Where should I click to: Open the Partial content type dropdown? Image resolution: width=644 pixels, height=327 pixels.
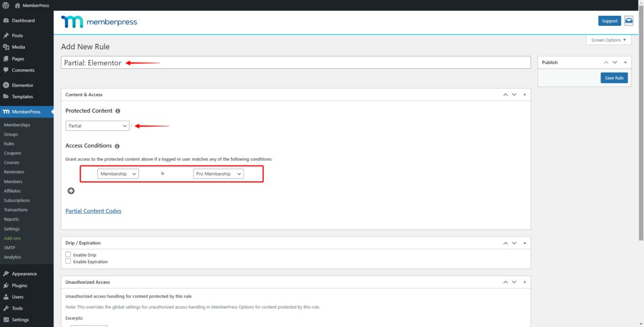point(97,126)
